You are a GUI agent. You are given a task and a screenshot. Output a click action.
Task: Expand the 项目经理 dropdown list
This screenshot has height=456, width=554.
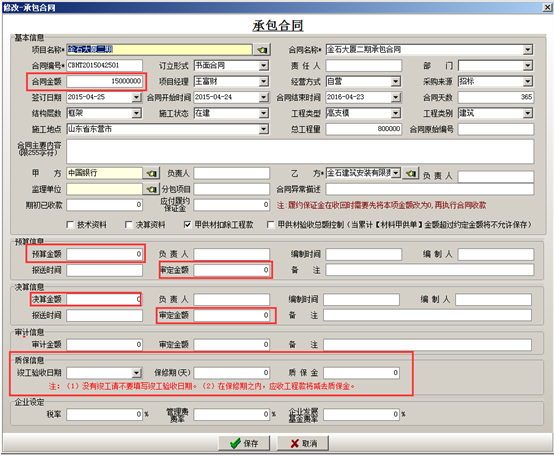coord(264,82)
